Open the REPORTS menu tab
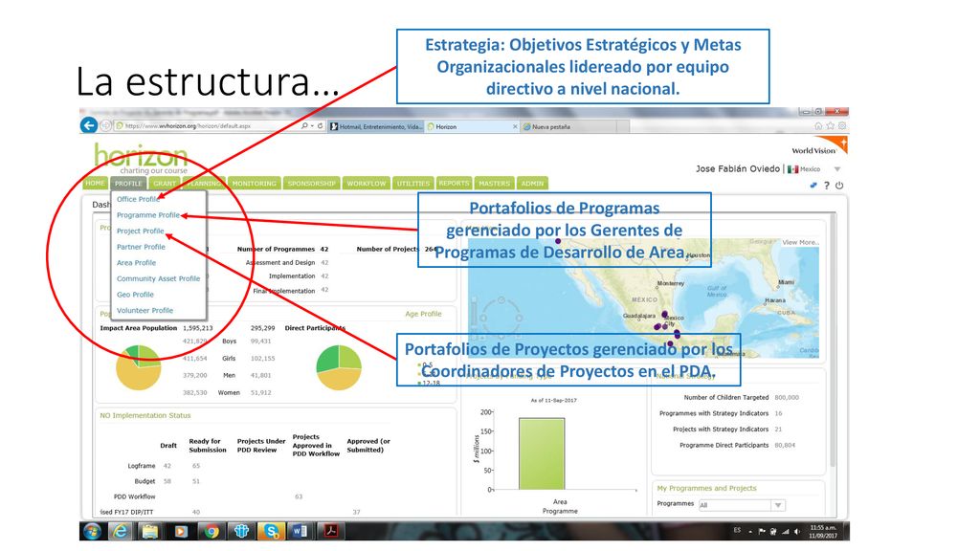Image resolution: width=980 pixels, height=551 pixels. coord(454,183)
